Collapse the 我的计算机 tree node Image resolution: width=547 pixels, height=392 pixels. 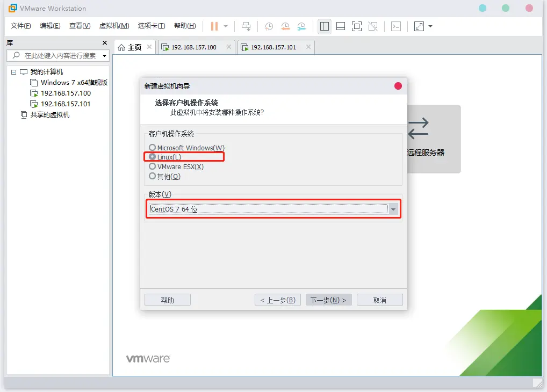coord(13,72)
